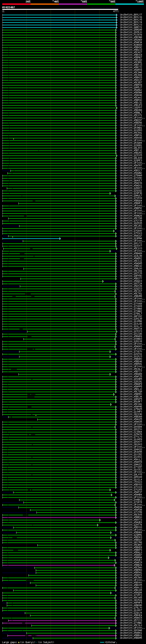Select the UniRef100_B1N668 label

(131, 45)
